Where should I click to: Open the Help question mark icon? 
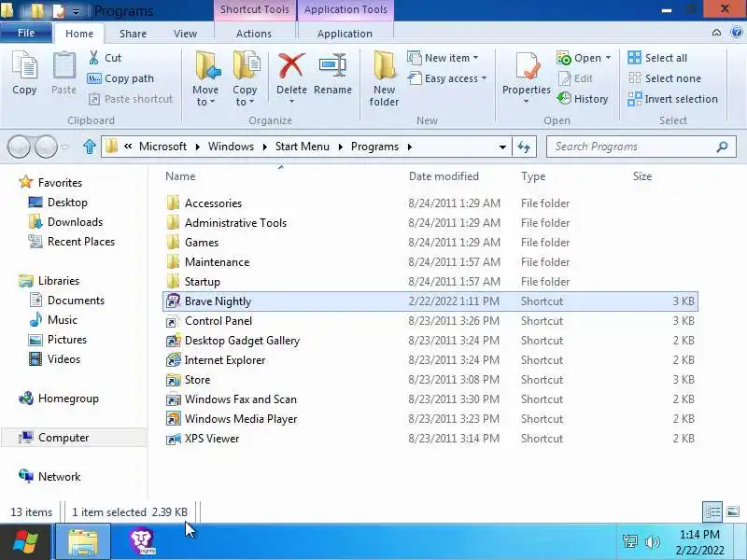click(x=736, y=33)
